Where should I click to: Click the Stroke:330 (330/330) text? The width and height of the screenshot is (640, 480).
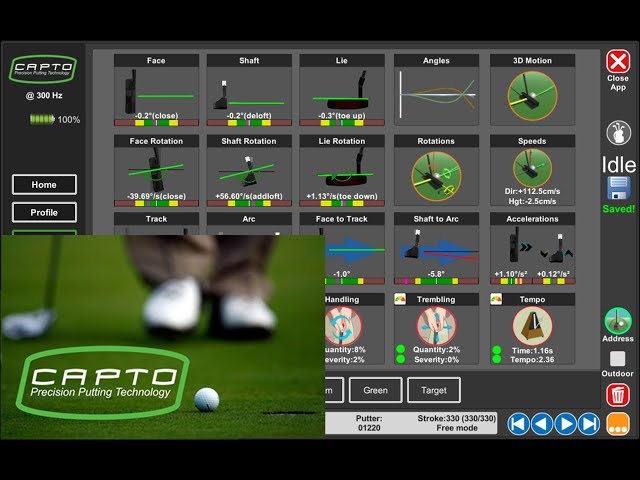(x=457, y=418)
